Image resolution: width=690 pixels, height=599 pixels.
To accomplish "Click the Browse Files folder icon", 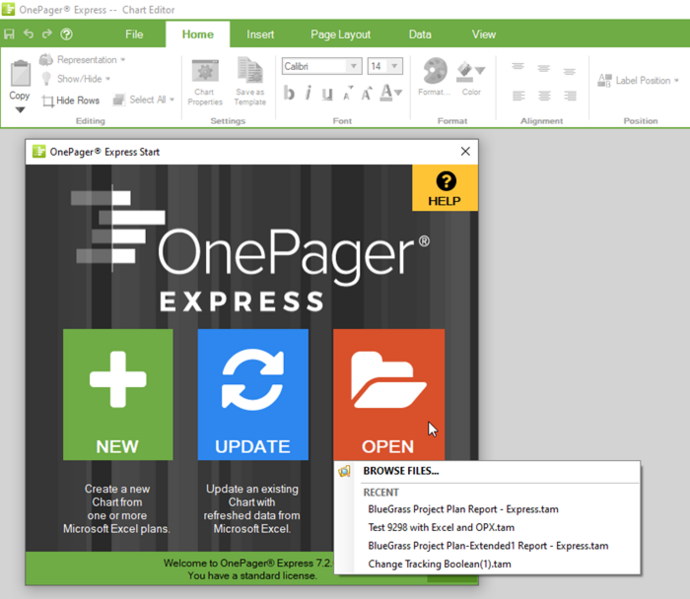I will (x=344, y=471).
